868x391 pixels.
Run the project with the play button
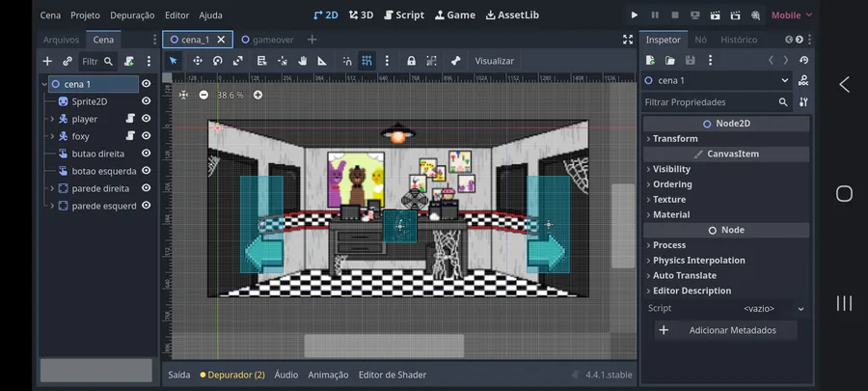(x=635, y=15)
